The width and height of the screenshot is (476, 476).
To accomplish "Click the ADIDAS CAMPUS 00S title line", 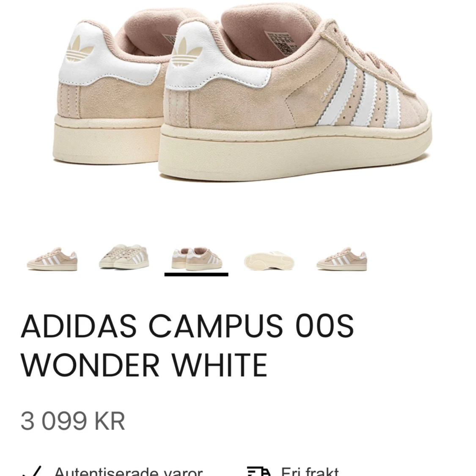I will point(187,326).
